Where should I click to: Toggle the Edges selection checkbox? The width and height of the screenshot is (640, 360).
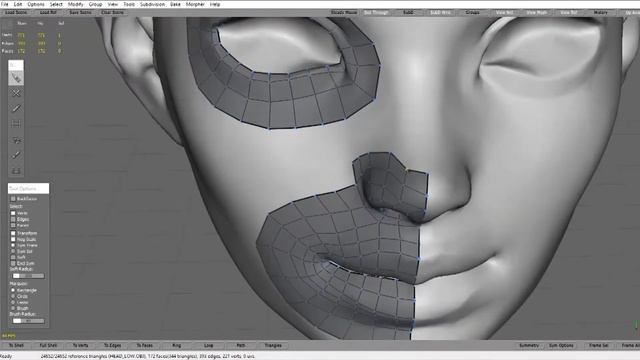pyautogui.click(x=13, y=219)
